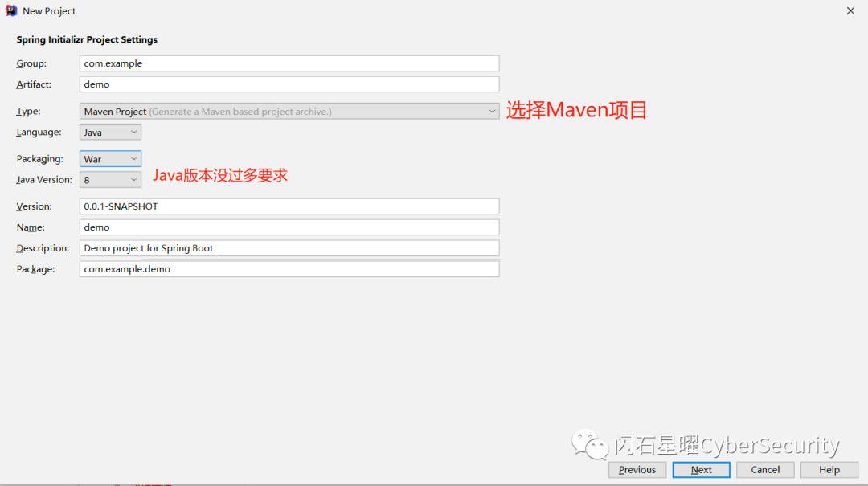The height and width of the screenshot is (486, 868).
Task: Go back with the Previous button
Action: pyautogui.click(x=637, y=469)
